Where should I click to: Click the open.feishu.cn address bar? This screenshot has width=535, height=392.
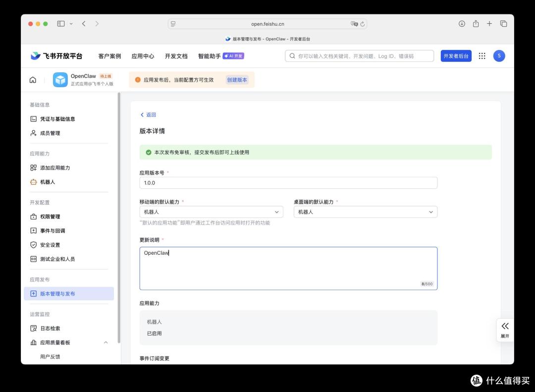pos(267,24)
